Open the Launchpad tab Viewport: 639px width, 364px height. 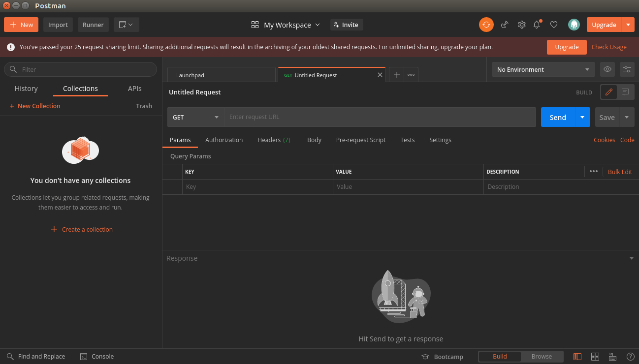222,75
